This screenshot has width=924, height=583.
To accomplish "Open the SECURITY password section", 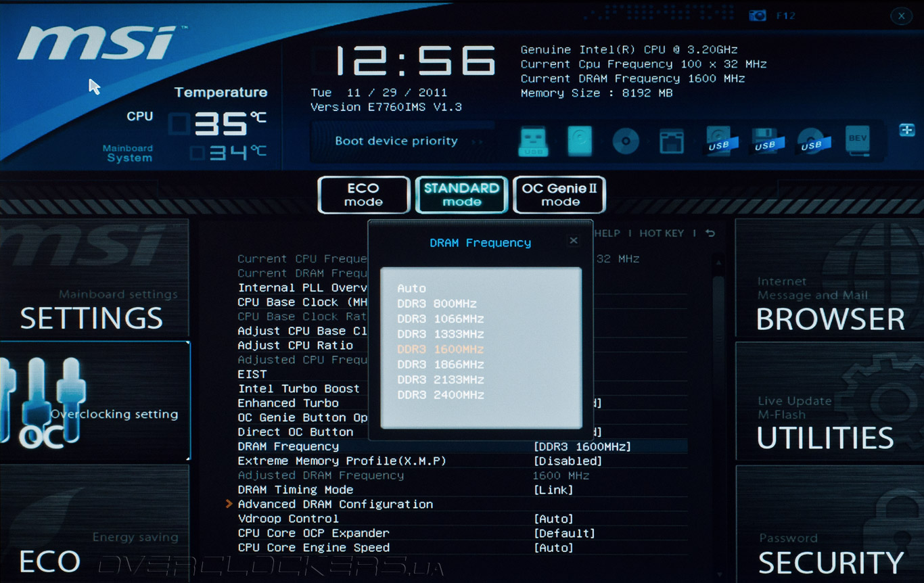I will click(x=829, y=523).
